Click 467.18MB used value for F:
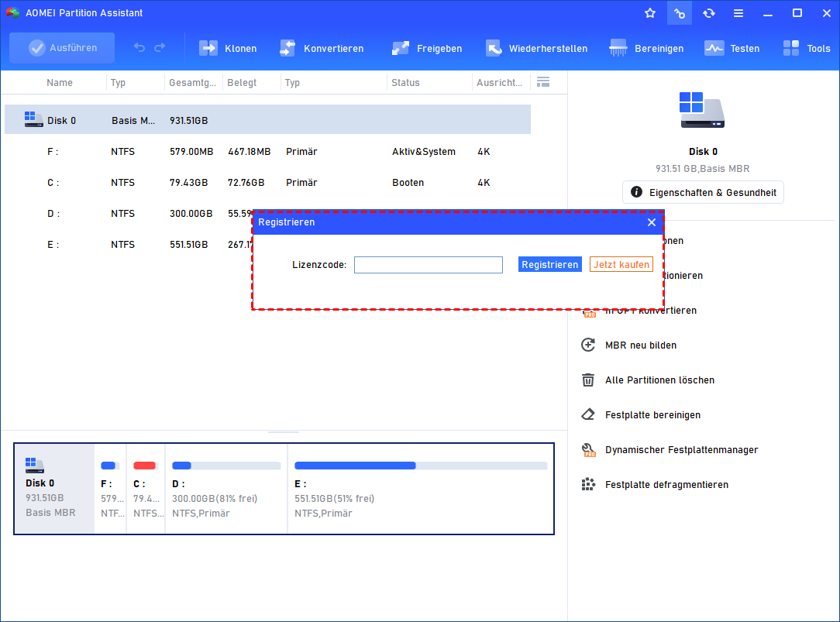Screen dimensions: 840x622 pyautogui.click(x=249, y=152)
